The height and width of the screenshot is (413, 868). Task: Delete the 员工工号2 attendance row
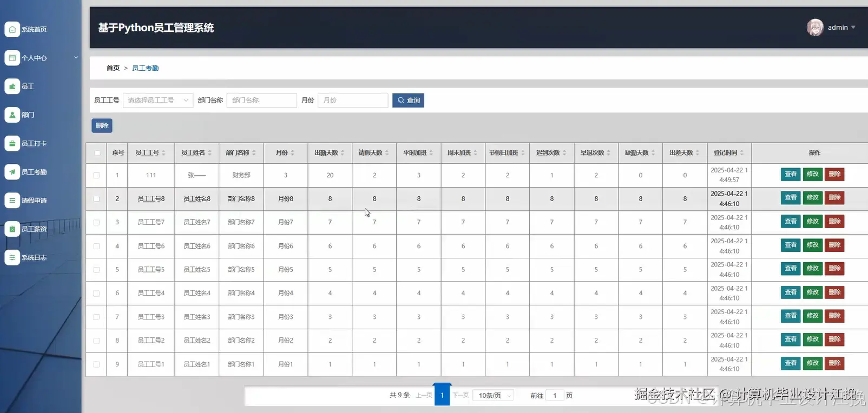(x=834, y=339)
